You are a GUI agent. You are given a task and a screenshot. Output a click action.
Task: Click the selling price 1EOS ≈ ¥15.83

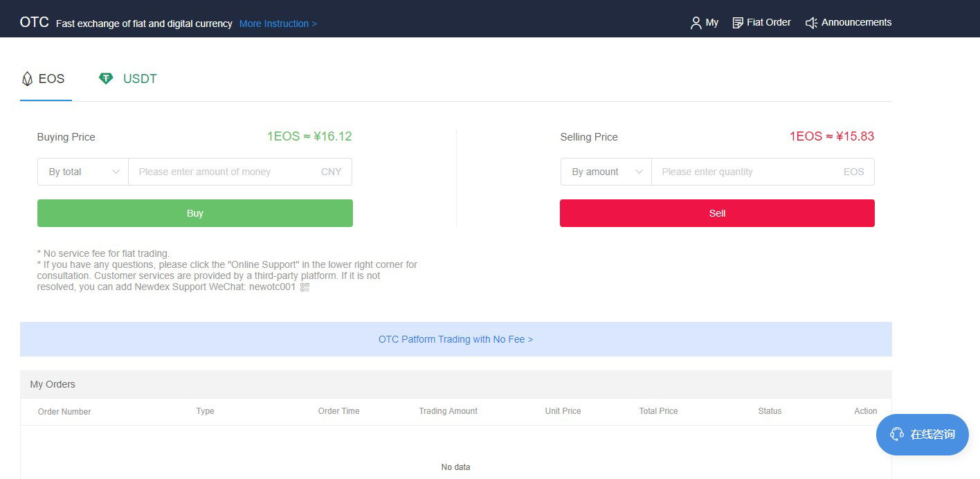click(x=832, y=136)
